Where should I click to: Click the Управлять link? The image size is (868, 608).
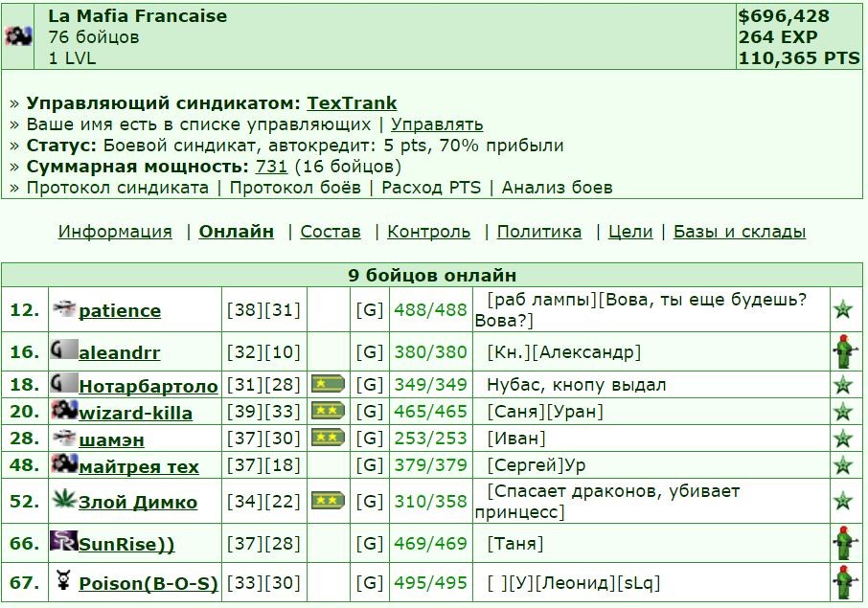pyautogui.click(x=437, y=124)
